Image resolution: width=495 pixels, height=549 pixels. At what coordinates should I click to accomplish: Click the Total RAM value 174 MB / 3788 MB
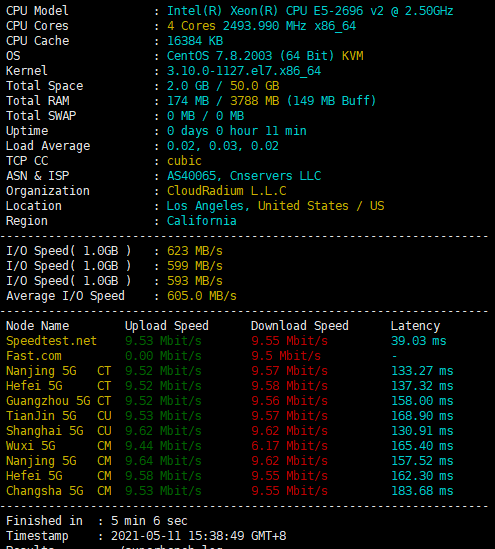point(271,101)
